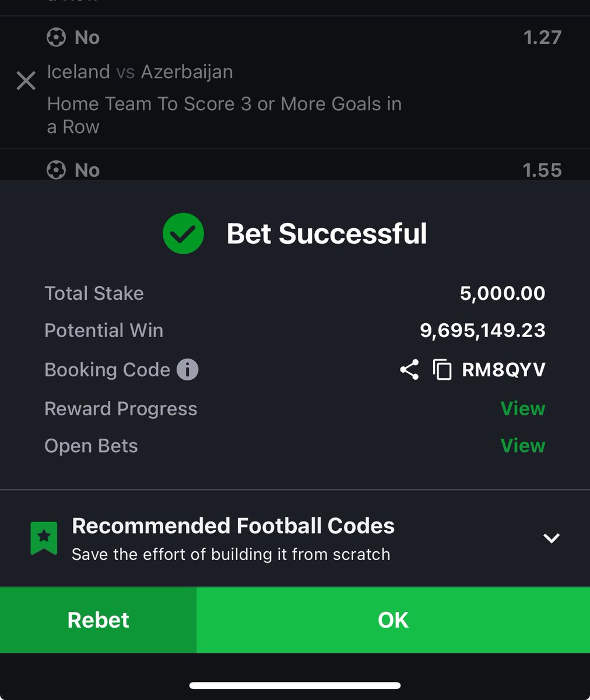The width and height of the screenshot is (590, 700).
Task: Tap the 1.55 odds value
Action: 542,170
